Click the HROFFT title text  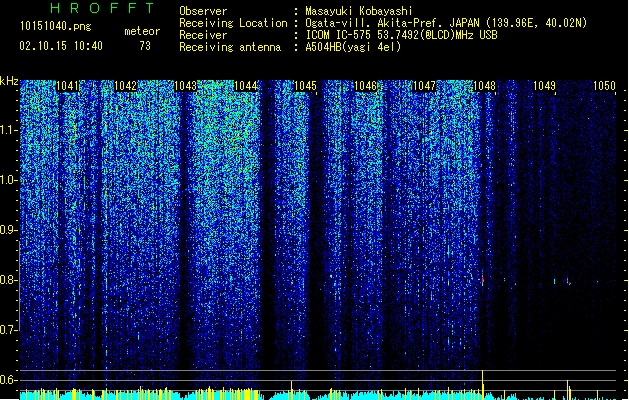pos(103,8)
